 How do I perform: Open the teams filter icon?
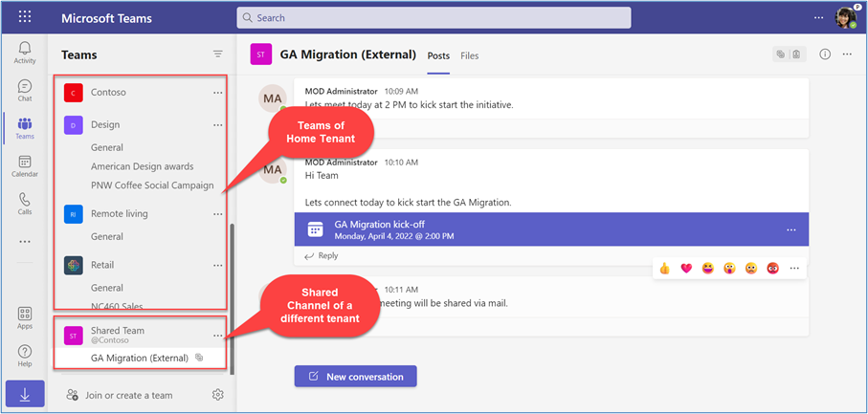point(217,54)
